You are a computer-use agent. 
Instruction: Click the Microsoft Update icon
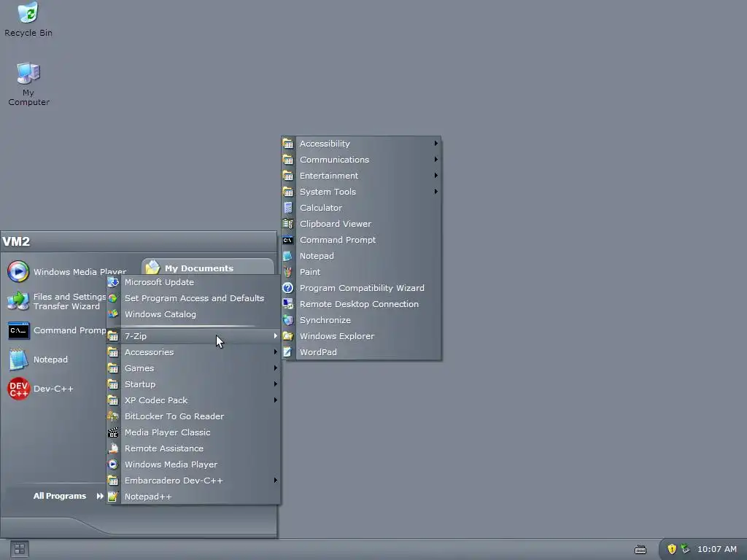click(x=113, y=282)
